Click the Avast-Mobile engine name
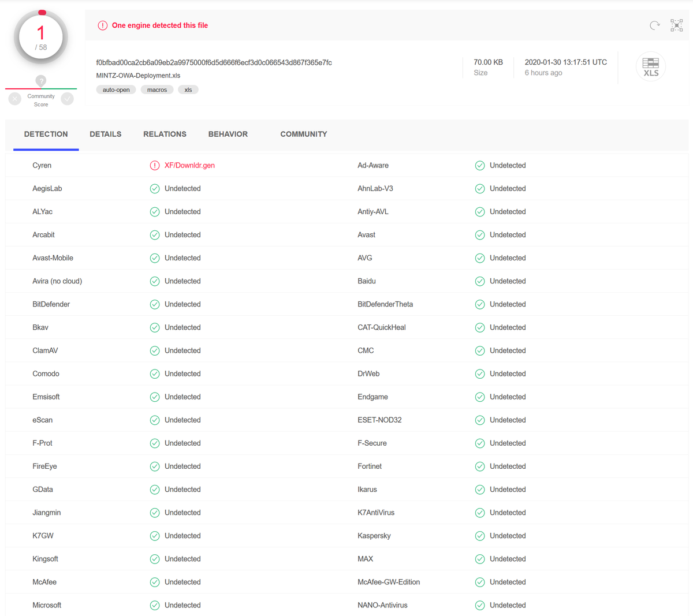This screenshot has height=616, width=693. coord(53,258)
